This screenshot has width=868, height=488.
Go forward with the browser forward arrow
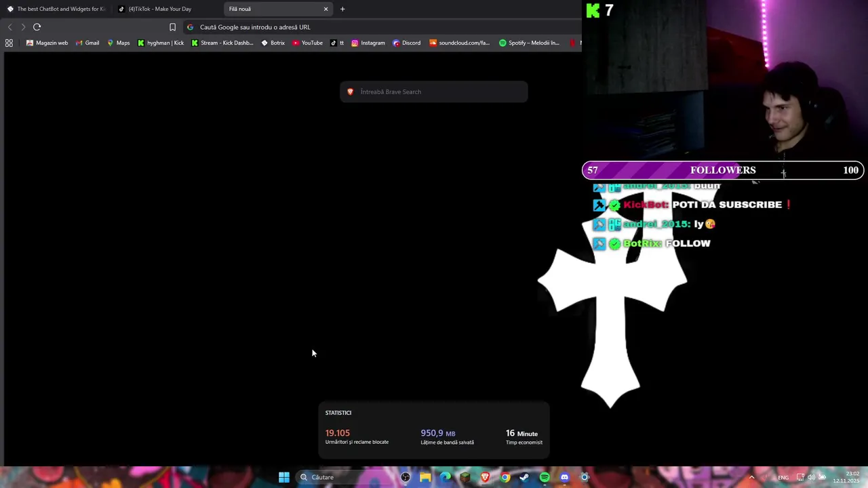click(23, 27)
